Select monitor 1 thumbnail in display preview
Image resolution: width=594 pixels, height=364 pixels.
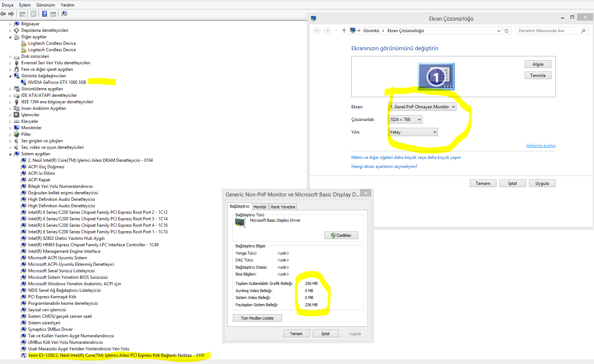pos(436,77)
